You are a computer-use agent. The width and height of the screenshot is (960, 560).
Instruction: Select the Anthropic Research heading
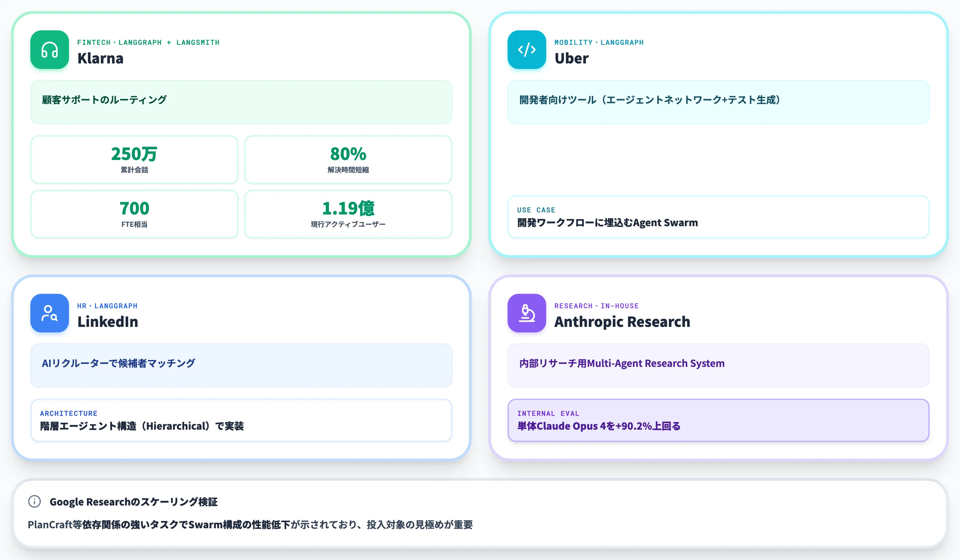point(622,321)
